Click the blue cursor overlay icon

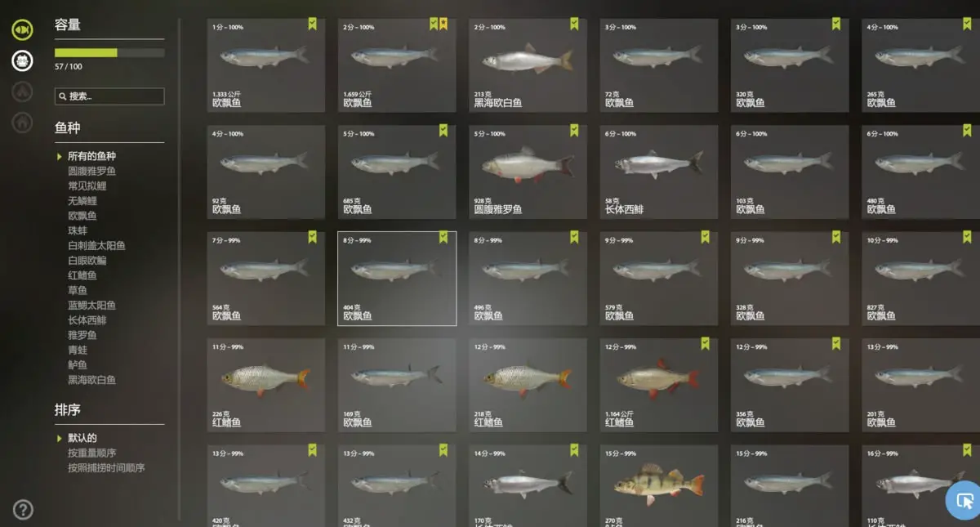click(x=964, y=500)
